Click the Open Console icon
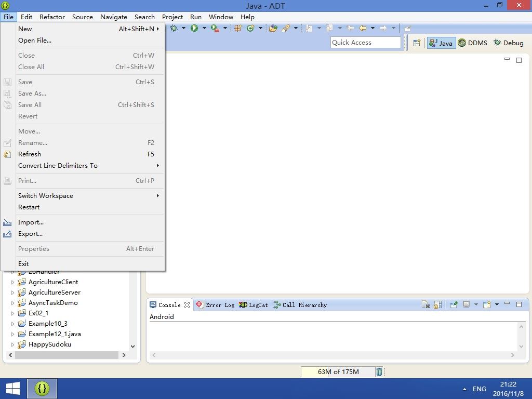 tap(487, 304)
